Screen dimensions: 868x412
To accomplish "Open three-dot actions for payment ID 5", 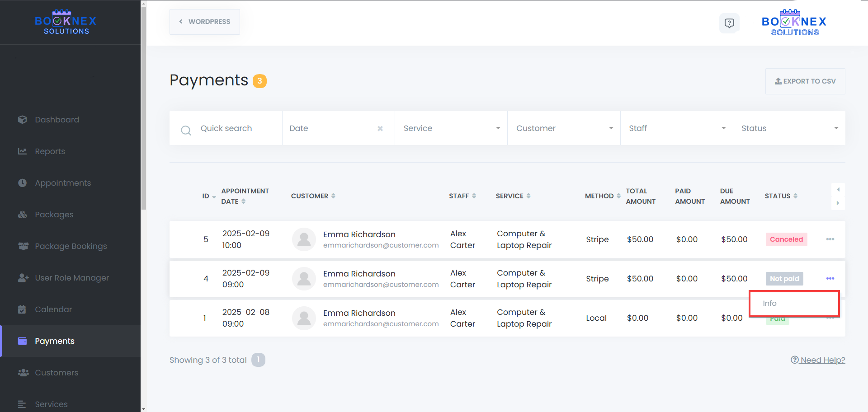I will (830, 239).
